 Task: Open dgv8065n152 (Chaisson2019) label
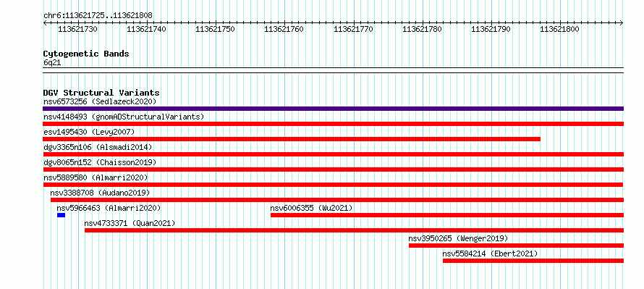100,162
